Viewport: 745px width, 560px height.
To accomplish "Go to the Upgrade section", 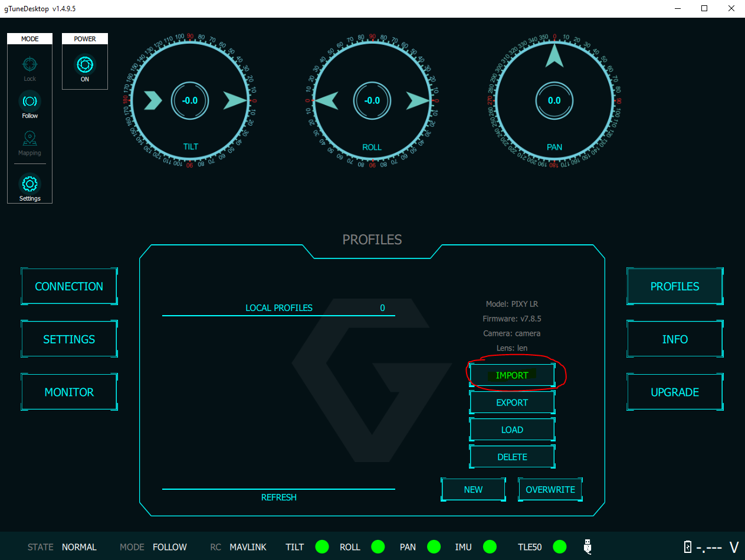I will [x=675, y=392].
